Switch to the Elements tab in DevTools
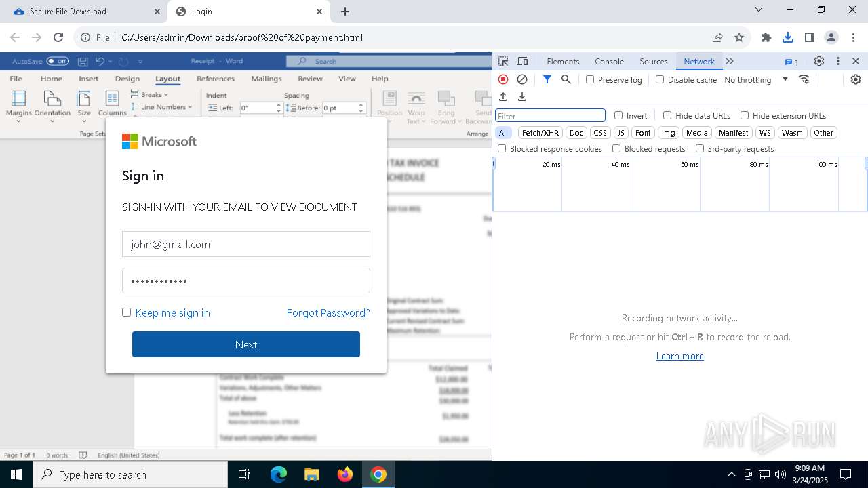Viewport: 868px width, 488px height. point(563,61)
